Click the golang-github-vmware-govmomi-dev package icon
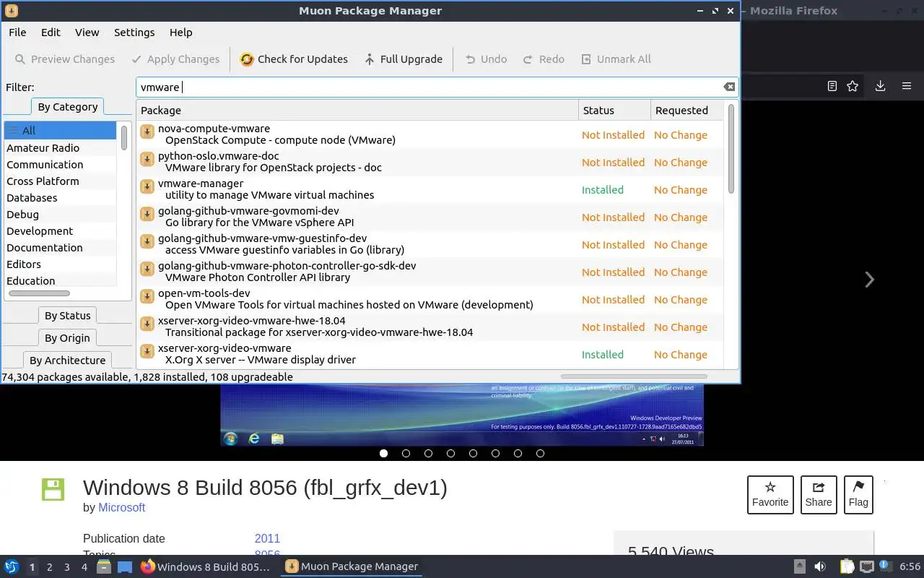 tap(147, 214)
